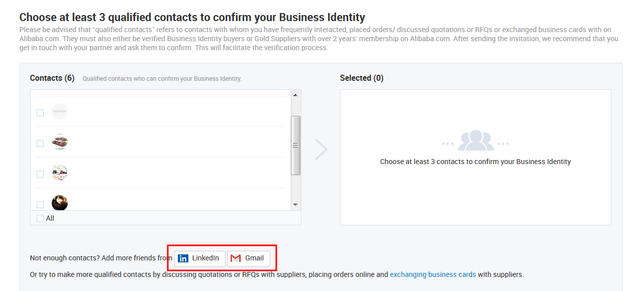Select the Hi-Ana contact checkbox
The width and height of the screenshot is (644, 291).
point(40,174)
